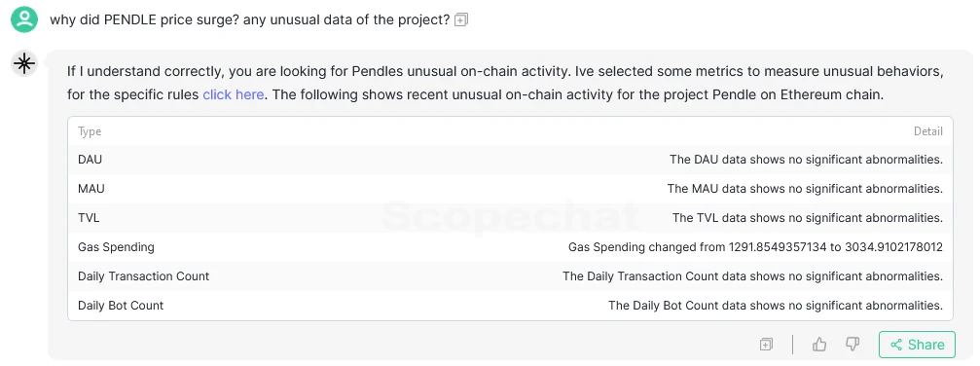Screen dimensions: 980x366
Task: Select the Gas Spending row
Action: (x=510, y=247)
